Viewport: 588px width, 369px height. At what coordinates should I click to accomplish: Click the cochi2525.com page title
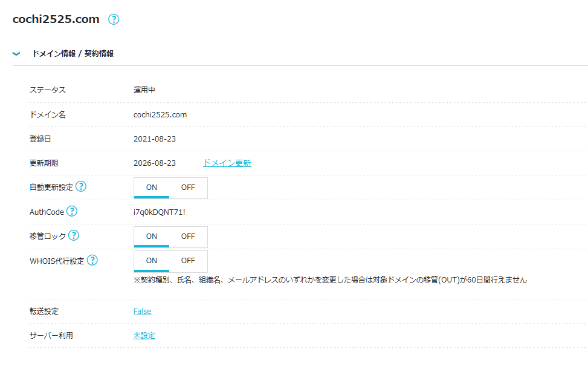[x=56, y=19]
